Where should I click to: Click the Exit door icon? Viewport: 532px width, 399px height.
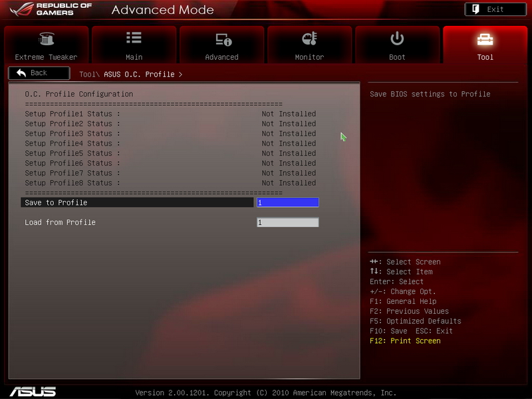(x=475, y=9)
